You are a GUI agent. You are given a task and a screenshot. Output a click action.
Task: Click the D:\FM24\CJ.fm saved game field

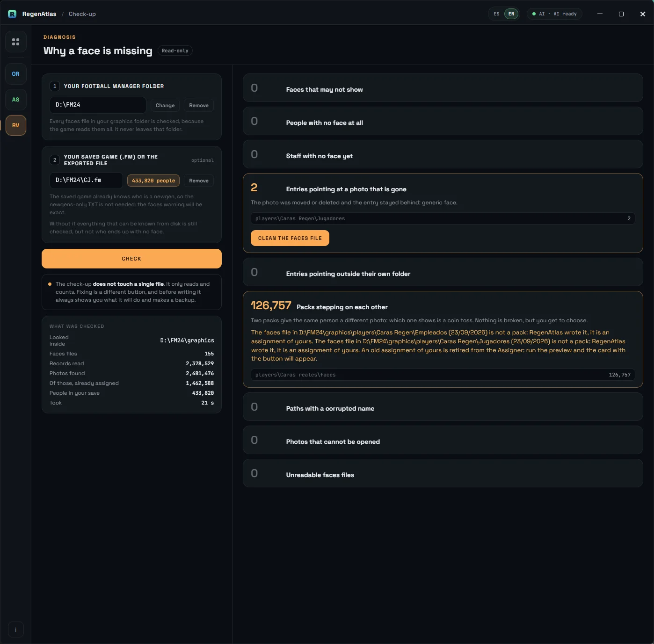[x=86, y=180]
